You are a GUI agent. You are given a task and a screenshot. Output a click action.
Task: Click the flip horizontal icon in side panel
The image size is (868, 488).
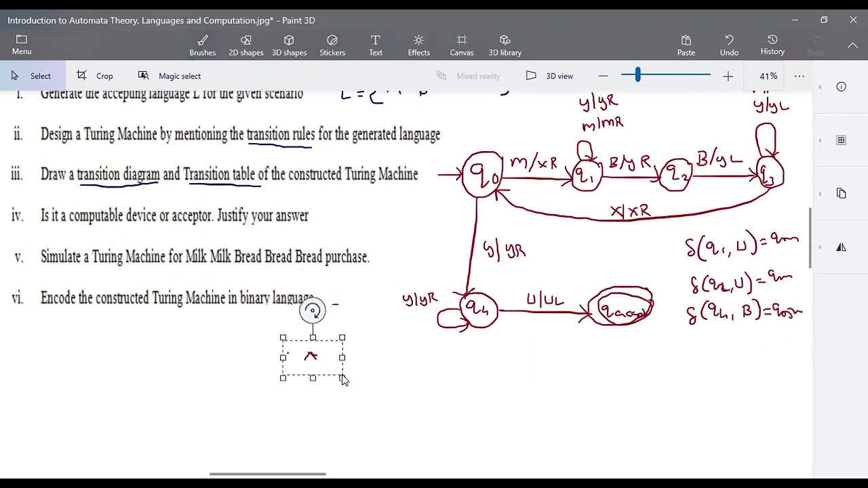coord(841,247)
